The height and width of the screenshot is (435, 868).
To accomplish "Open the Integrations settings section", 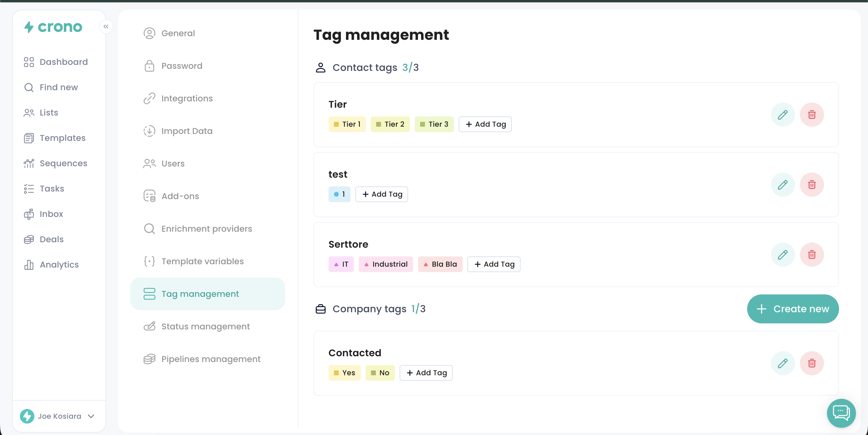I will coord(187,98).
